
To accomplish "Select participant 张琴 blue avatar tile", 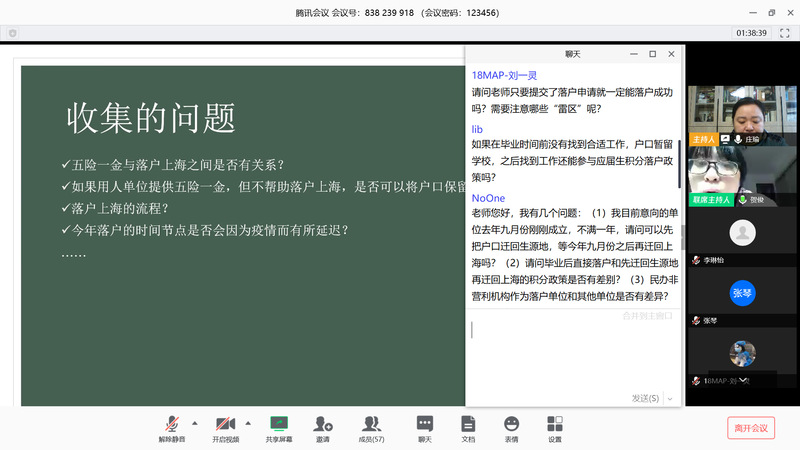I will [741, 294].
